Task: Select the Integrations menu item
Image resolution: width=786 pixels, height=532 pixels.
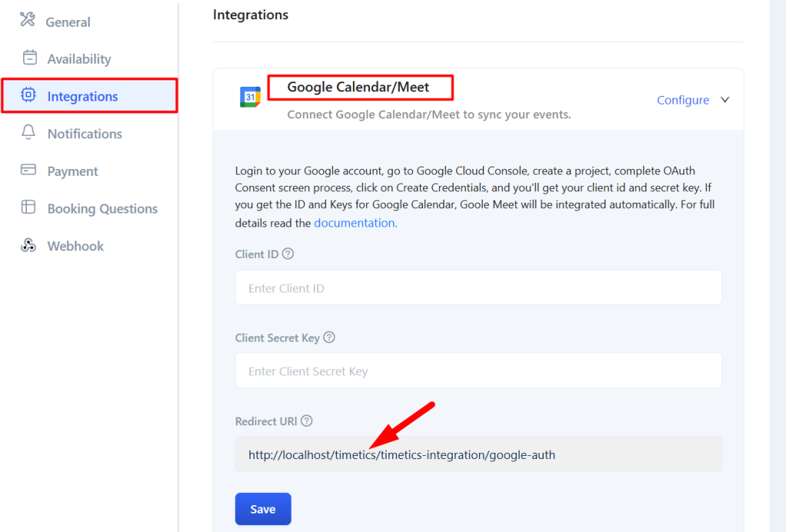Action: pyautogui.click(x=89, y=96)
